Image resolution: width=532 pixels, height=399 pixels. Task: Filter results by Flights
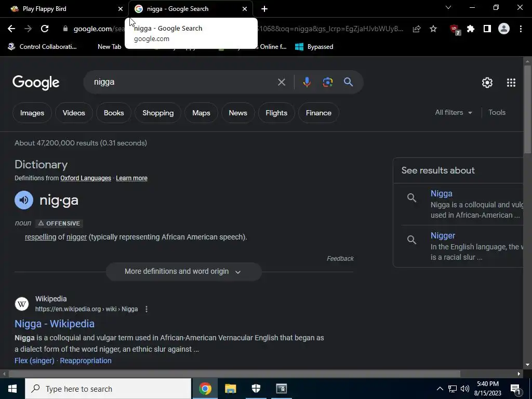pyautogui.click(x=276, y=113)
